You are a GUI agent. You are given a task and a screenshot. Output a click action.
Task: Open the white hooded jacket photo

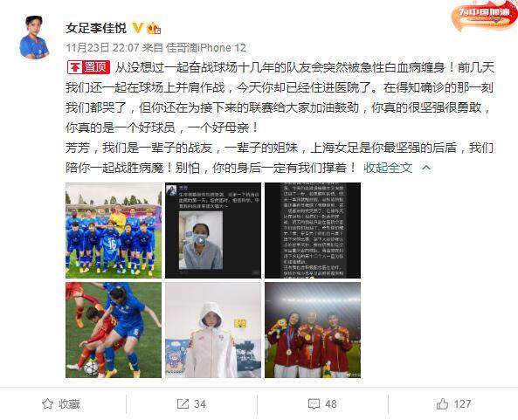click(213, 330)
